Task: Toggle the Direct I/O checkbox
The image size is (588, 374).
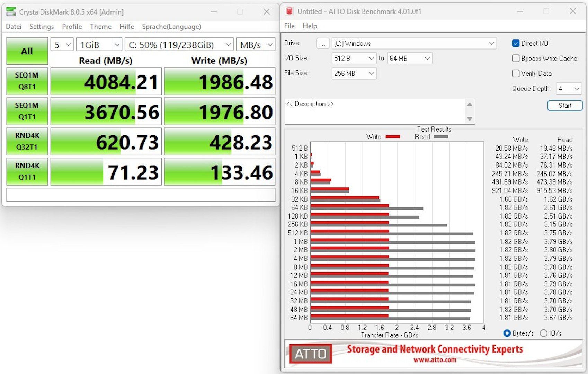Action: coord(516,43)
